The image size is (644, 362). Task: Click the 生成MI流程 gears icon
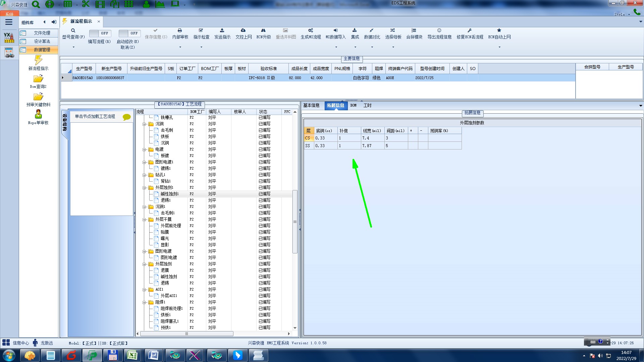pos(311,31)
